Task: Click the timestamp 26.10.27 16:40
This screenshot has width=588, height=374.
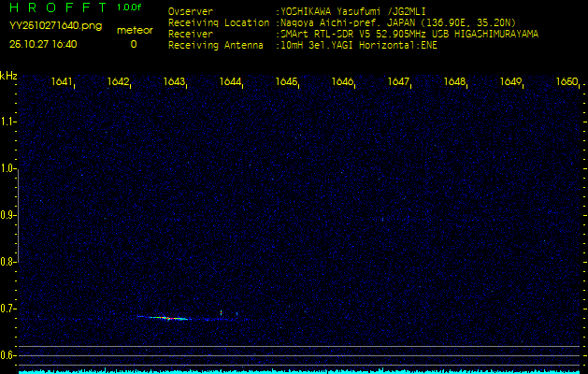Action: pos(43,44)
